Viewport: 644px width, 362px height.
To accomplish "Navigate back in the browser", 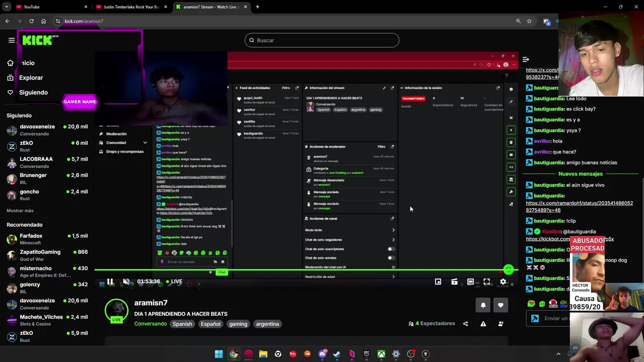I will 7,21.
